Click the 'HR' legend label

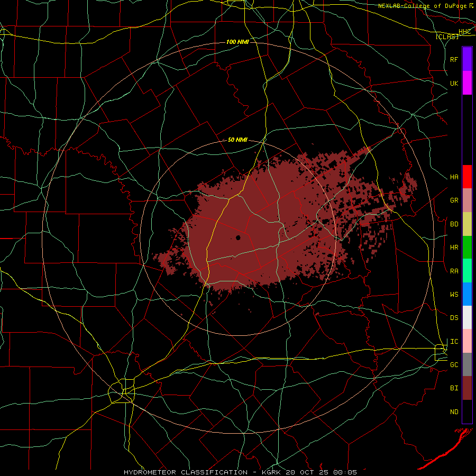[454, 248]
